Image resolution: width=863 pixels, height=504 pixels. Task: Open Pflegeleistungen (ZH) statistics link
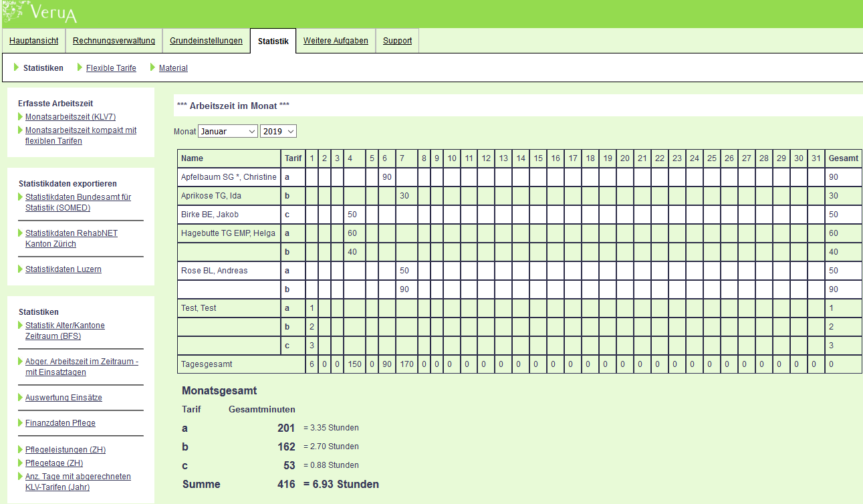click(x=66, y=450)
